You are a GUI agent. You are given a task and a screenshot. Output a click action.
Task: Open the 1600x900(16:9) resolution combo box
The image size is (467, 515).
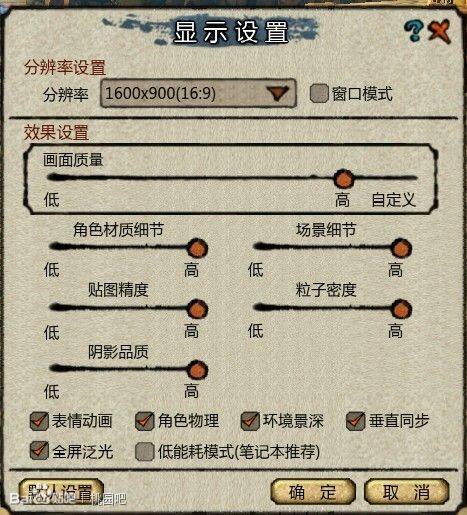click(198, 93)
